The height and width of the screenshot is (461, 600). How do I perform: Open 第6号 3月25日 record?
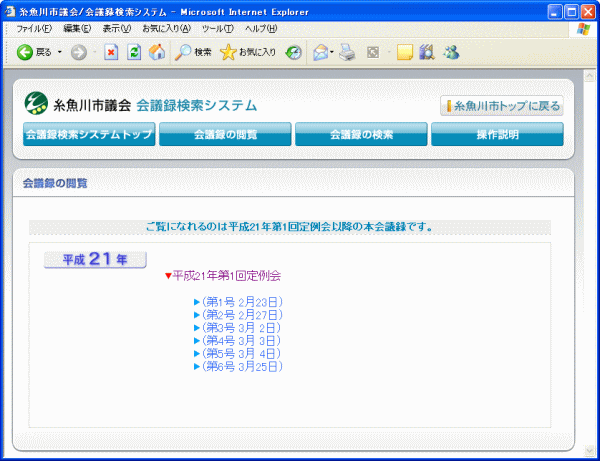[239, 367]
